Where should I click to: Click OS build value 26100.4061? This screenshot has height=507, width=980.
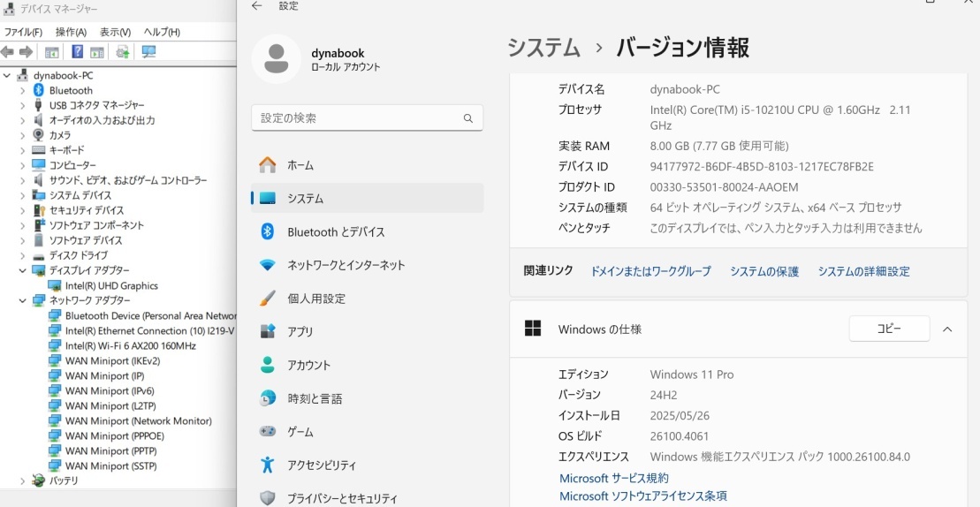coord(680,436)
